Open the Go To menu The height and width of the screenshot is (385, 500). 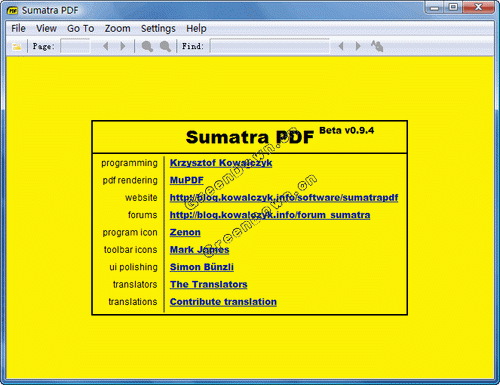click(81, 29)
